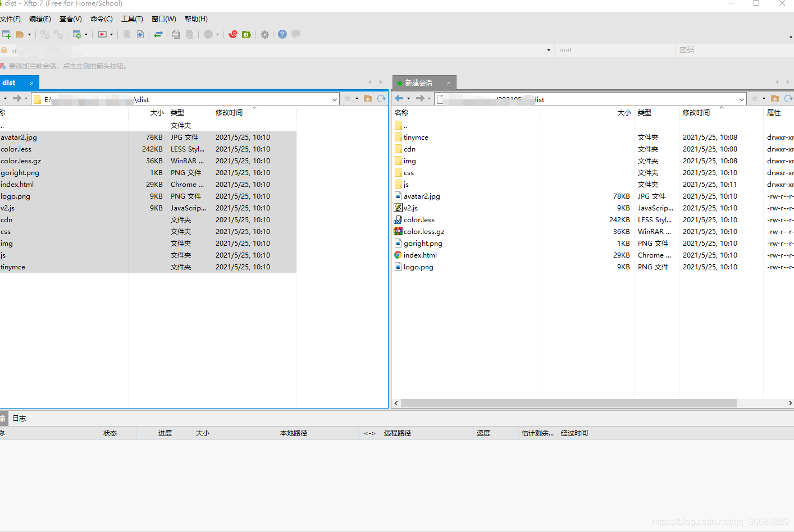
Task: Open help via blue question mark icon
Action: [x=282, y=34]
